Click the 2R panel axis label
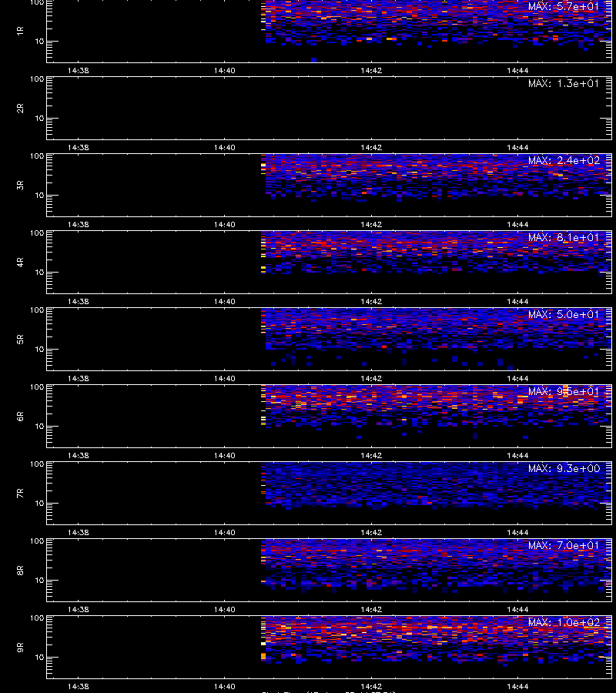616x693 pixels. [x=20, y=109]
